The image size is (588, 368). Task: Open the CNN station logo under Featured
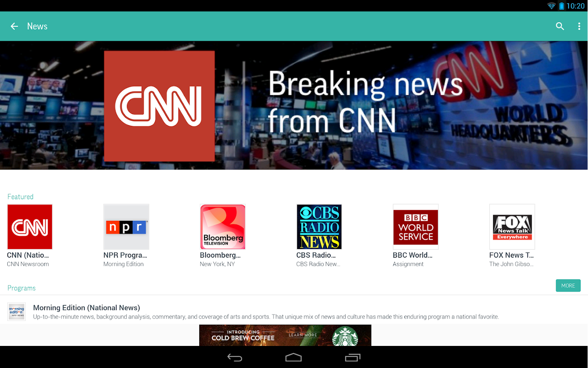(x=30, y=227)
